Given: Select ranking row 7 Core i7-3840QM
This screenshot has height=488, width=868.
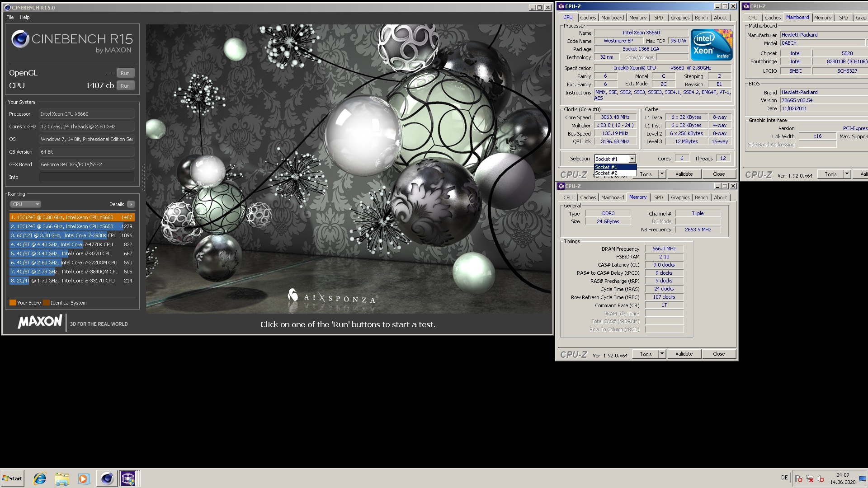Looking at the screenshot, I should pos(72,272).
